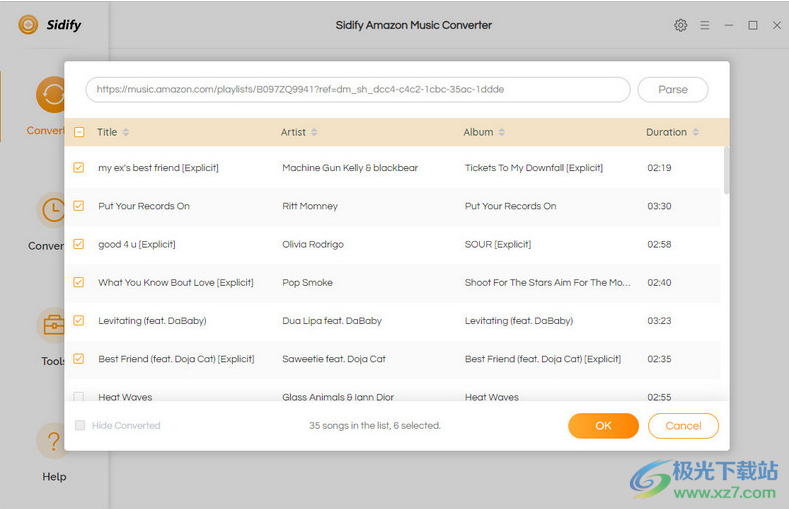Uncheck the song my ex's best friend
Screen dimensions: 789x509
78,167
